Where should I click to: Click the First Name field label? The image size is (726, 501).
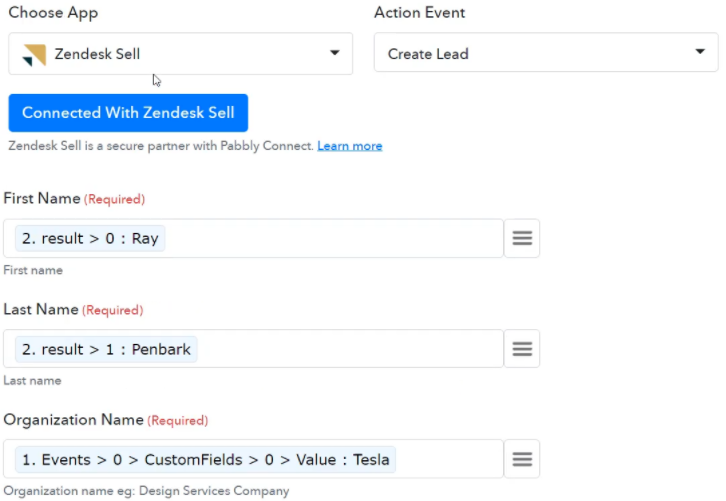click(x=42, y=199)
